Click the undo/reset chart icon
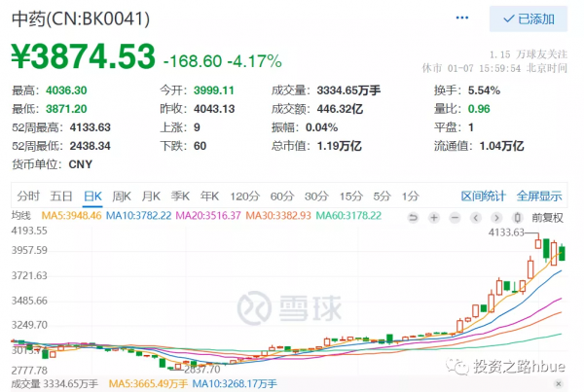584x392 pixels. pos(413,218)
